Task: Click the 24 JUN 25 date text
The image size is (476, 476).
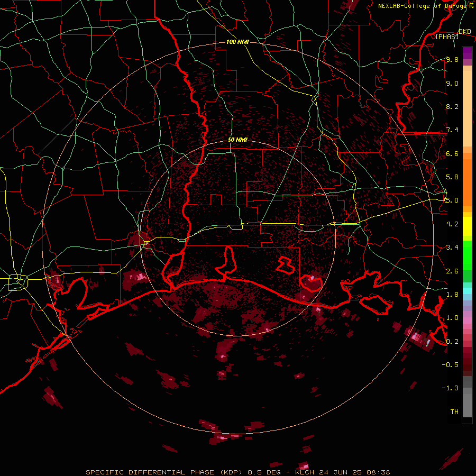Action: pyautogui.click(x=341, y=472)
